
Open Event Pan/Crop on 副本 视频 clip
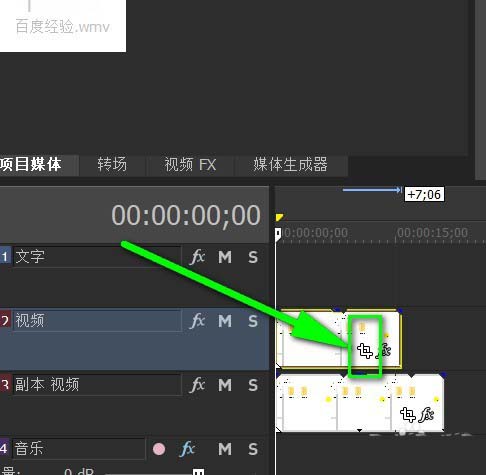[407, 415]
